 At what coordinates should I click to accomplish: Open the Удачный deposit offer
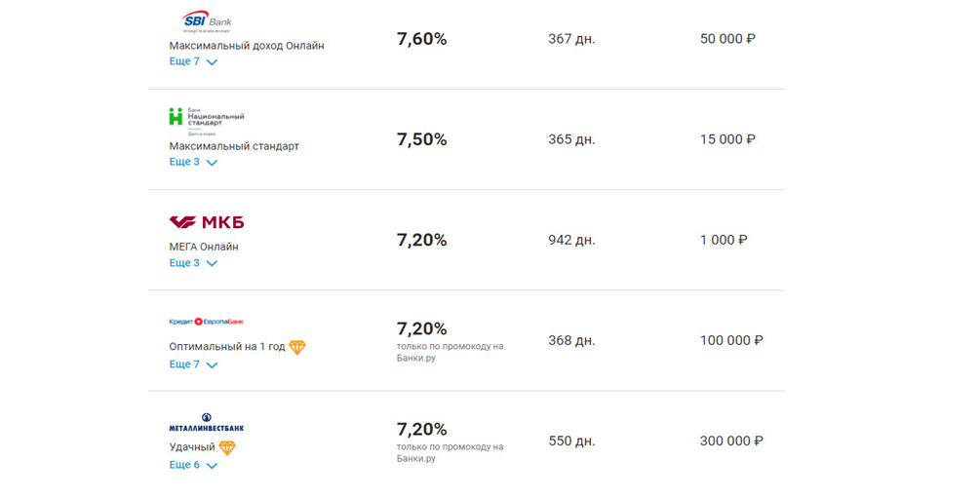(192, 447)
